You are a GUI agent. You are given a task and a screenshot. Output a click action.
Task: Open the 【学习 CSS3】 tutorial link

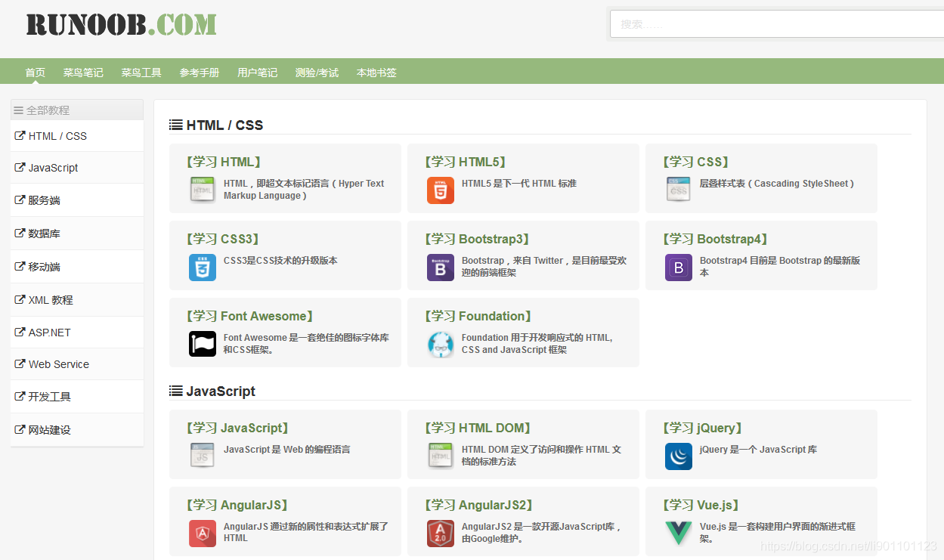[x=223, y=239]
